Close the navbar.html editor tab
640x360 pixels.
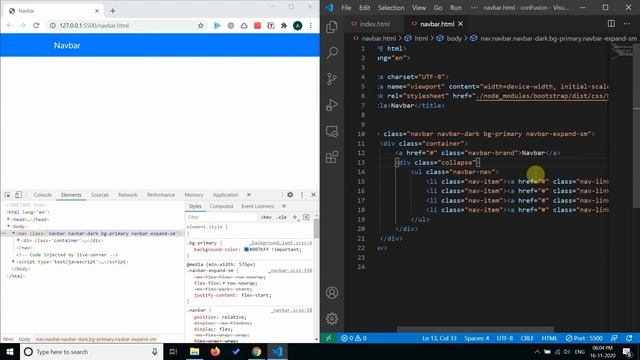tap(460, 24)
